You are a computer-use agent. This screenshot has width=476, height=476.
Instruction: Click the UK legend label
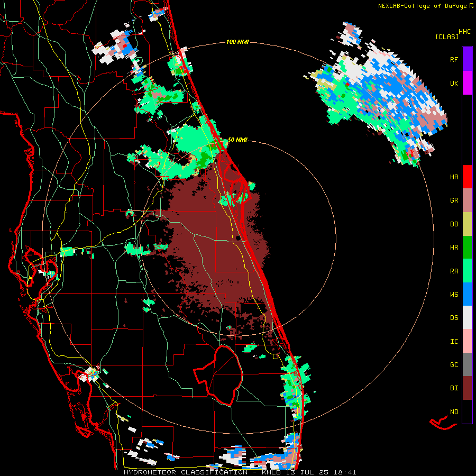[454, 84]
